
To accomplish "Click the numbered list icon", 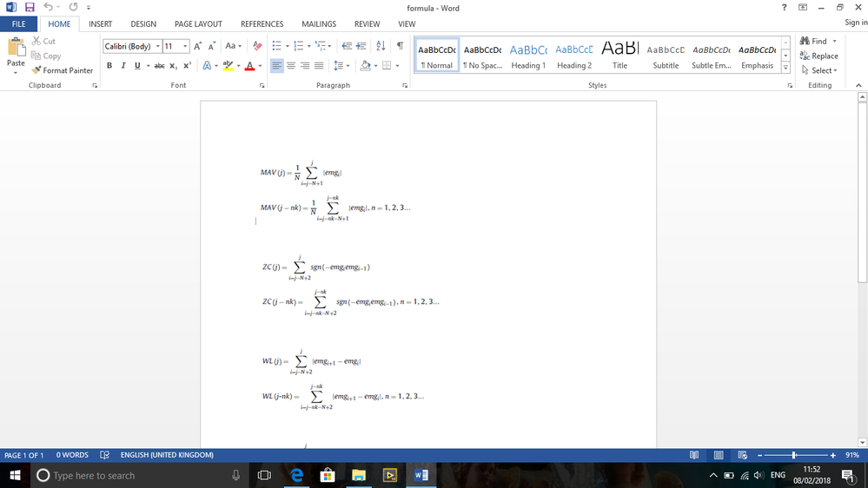I will (x=298, y=46).
